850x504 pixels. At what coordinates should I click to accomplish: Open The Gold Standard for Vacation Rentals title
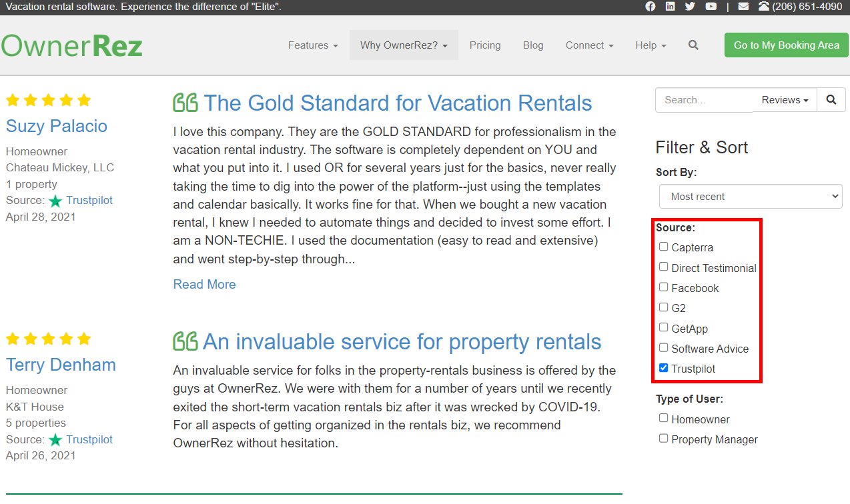click(398, 103)
